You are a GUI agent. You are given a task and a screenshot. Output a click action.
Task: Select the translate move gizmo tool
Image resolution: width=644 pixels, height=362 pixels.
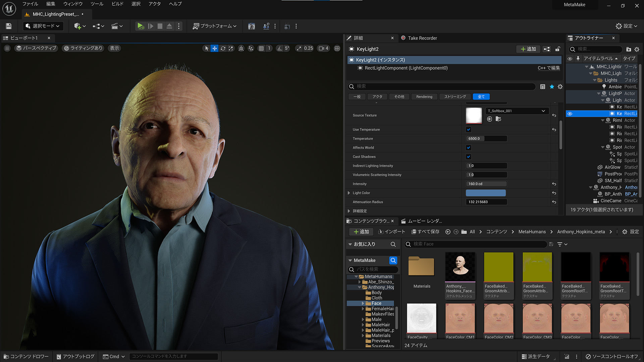[x=215, y=48]
